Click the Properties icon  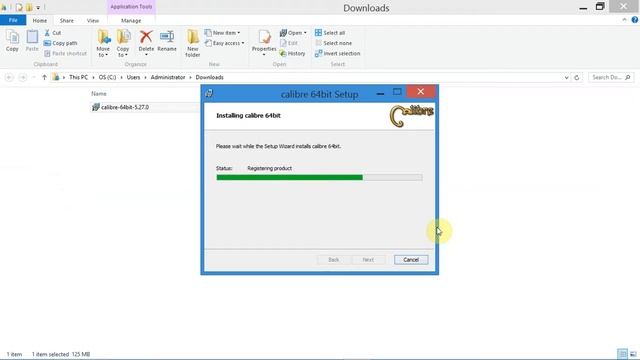point(264,38)
